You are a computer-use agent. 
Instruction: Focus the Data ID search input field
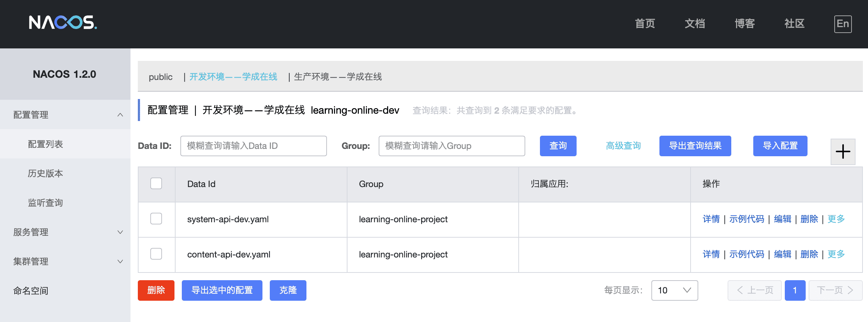(x=254, y=146)
